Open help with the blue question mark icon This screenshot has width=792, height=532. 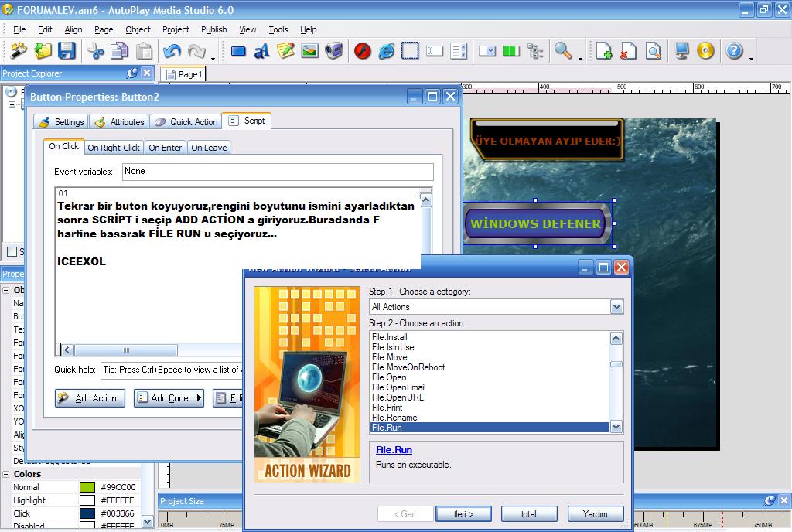(734, 51)
